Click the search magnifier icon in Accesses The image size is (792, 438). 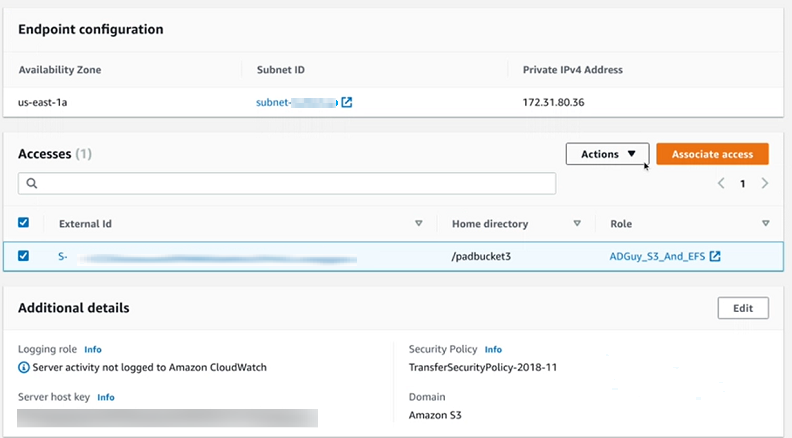coord(32,184)
